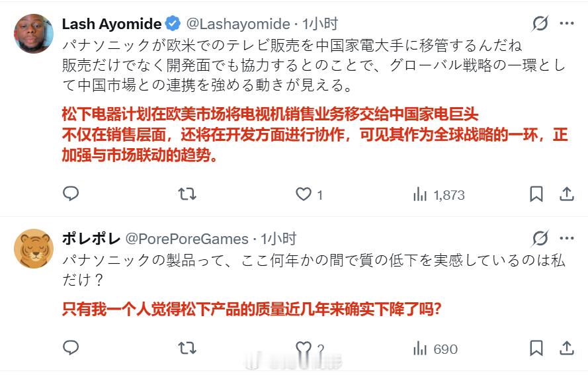This screenshot has width=588, height=375.
Task: View analytics showing 690 views
Action: pos(435,349)
